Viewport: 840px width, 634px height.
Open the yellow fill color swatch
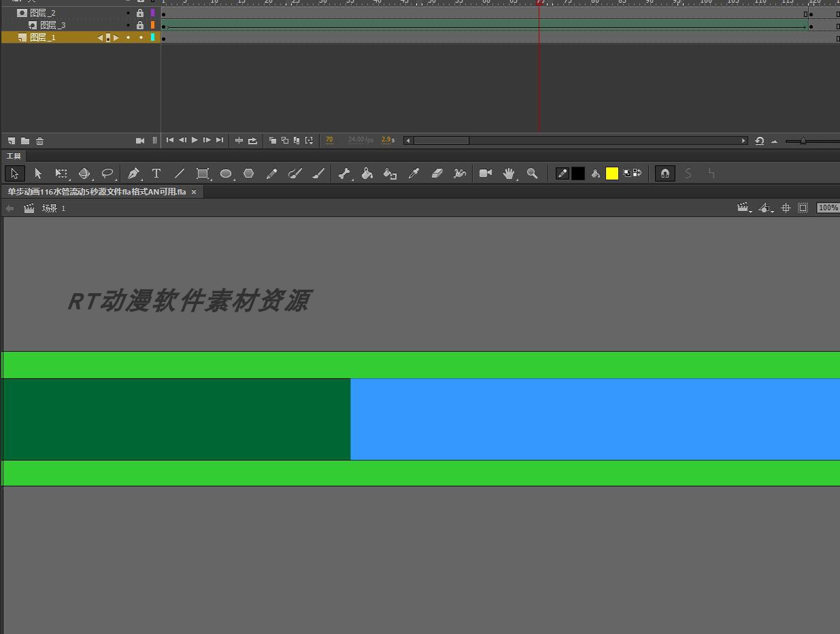pyautogui.click(x=612, y=173)
